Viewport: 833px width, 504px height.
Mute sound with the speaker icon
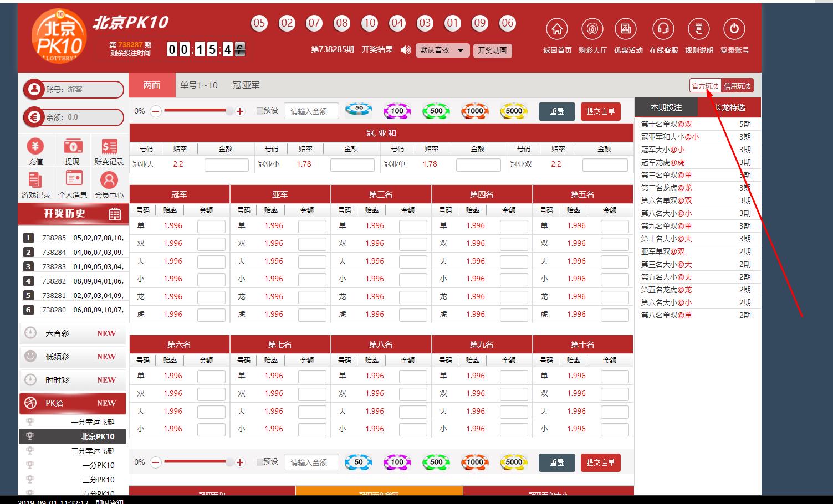click(x=406, y=50)
